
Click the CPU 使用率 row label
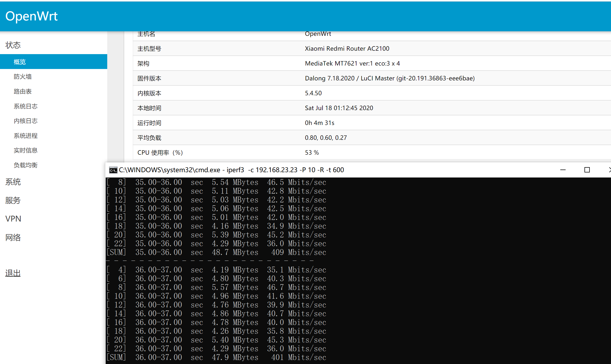pos(160,153)
